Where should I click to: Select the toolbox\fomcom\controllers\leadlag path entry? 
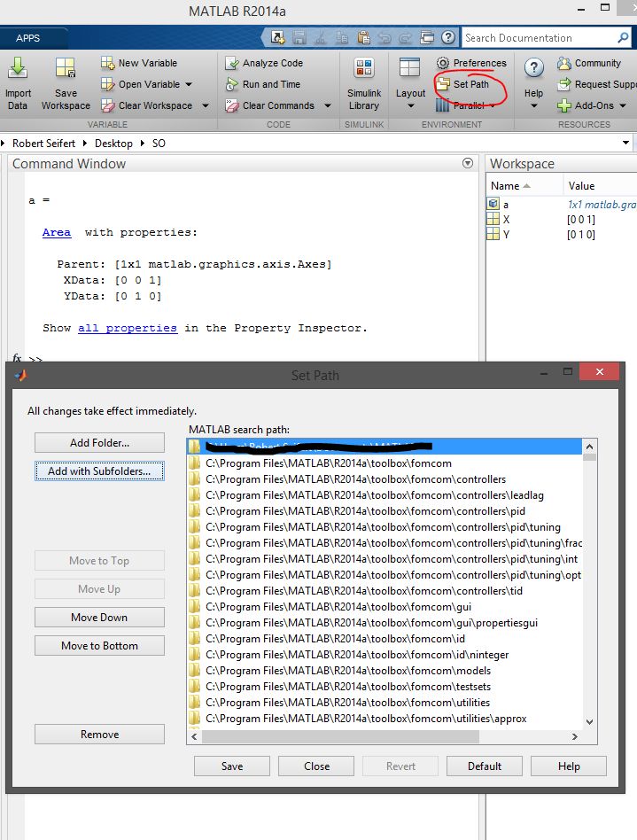click(385, 495)
